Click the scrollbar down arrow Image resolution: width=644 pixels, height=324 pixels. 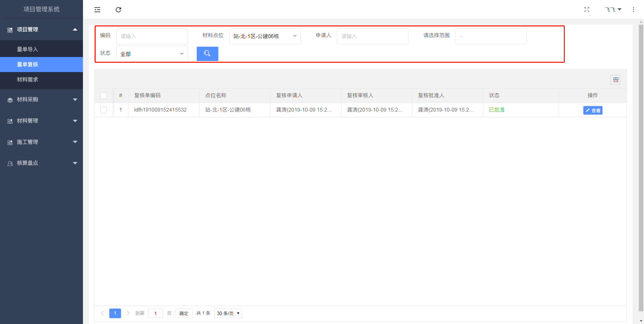[x=641, y=321]
